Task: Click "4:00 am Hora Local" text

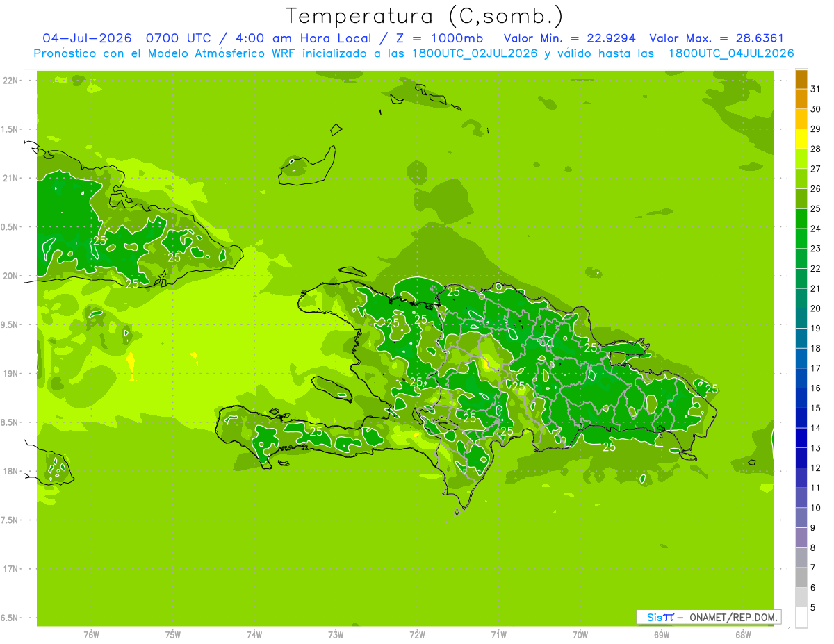Action: click(304, 38)
